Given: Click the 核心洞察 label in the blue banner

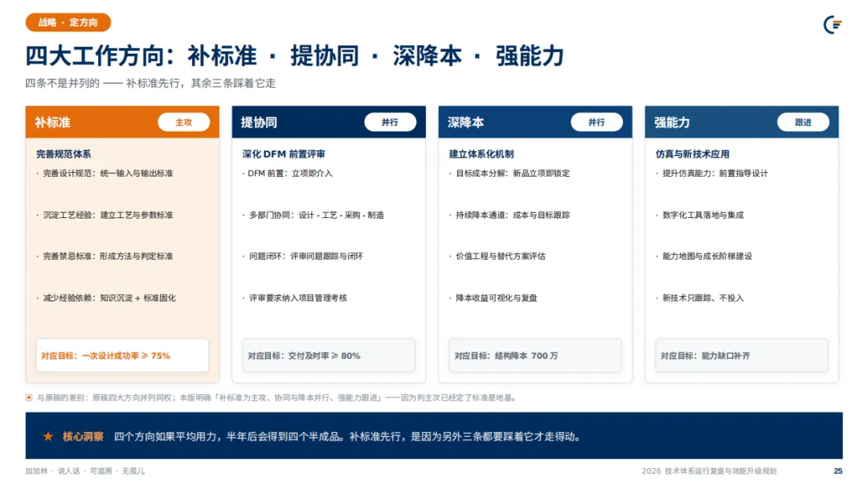Looking at the screenshot, I should (x=83, y=437).
